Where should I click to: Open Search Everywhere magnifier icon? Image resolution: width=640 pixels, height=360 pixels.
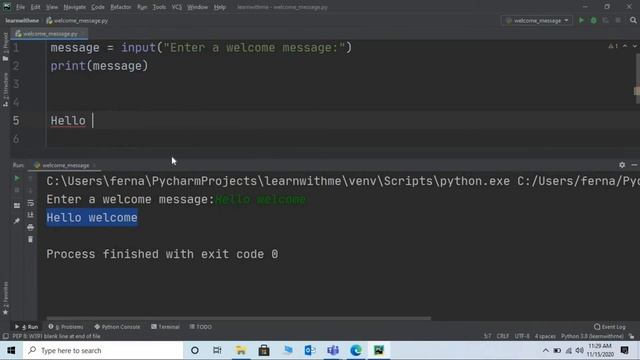(633, 20)
